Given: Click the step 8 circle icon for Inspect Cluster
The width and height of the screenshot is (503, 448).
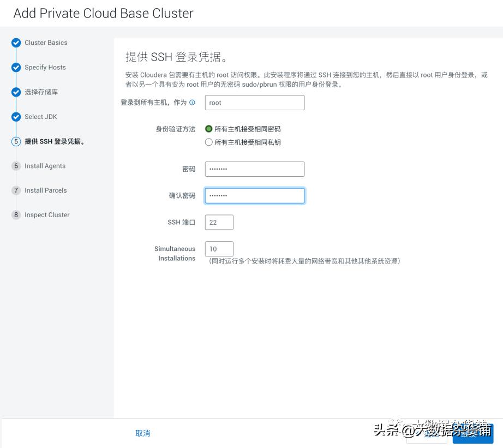Looking at the screenshot, I should point(16,215).
